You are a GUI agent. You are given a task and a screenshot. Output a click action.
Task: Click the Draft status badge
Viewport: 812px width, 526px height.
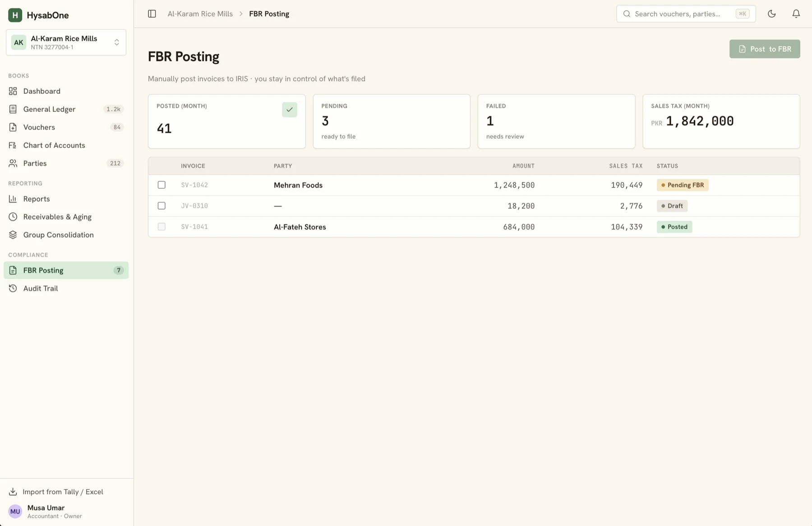[672, 206]
